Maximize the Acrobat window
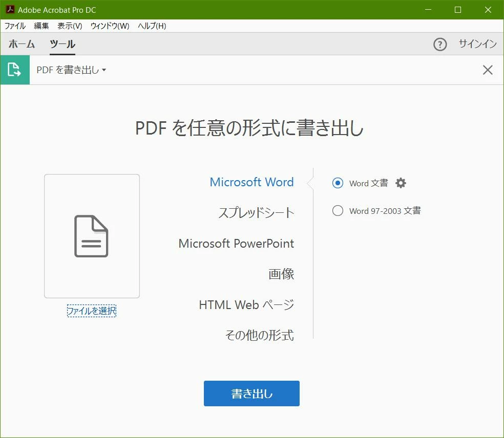The width and height of the screenshot is (504, 438). click(458, 10)
